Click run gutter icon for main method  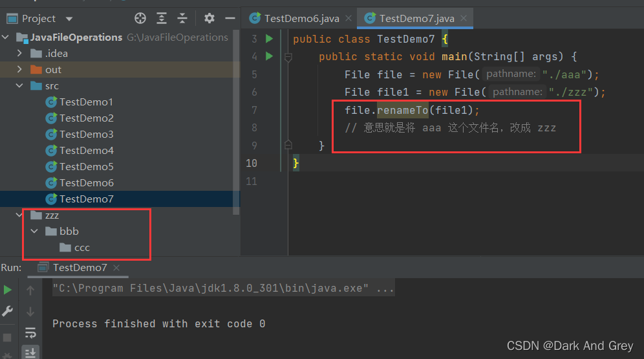[270, 56]
